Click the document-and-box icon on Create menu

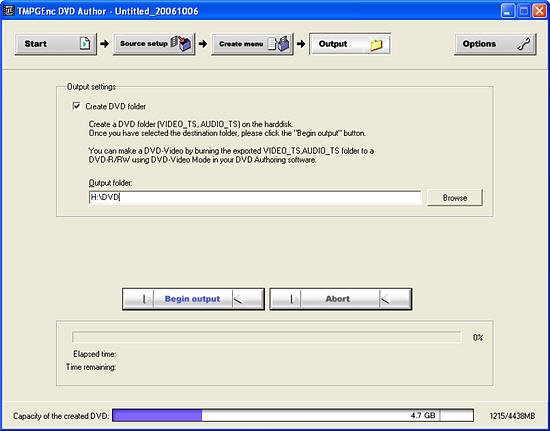pos(280,44)
